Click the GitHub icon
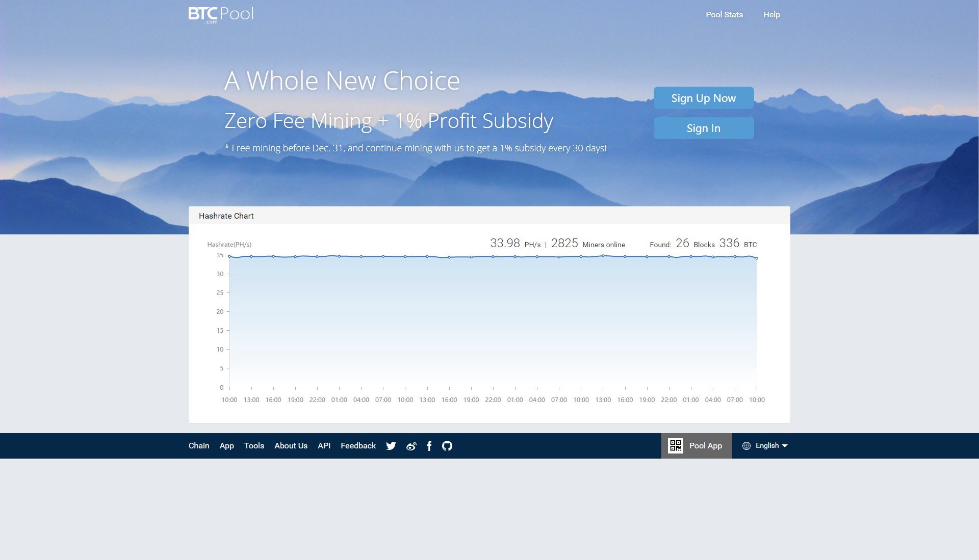This screenshot has width=979, height=560. [447, 446]
